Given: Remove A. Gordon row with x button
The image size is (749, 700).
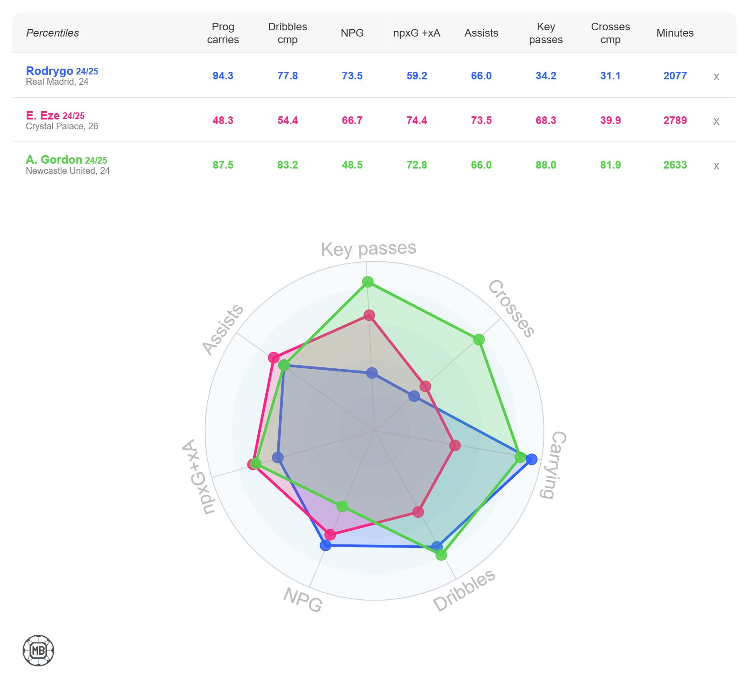Looking at the screenshot, I should click(x=716, y=165).
